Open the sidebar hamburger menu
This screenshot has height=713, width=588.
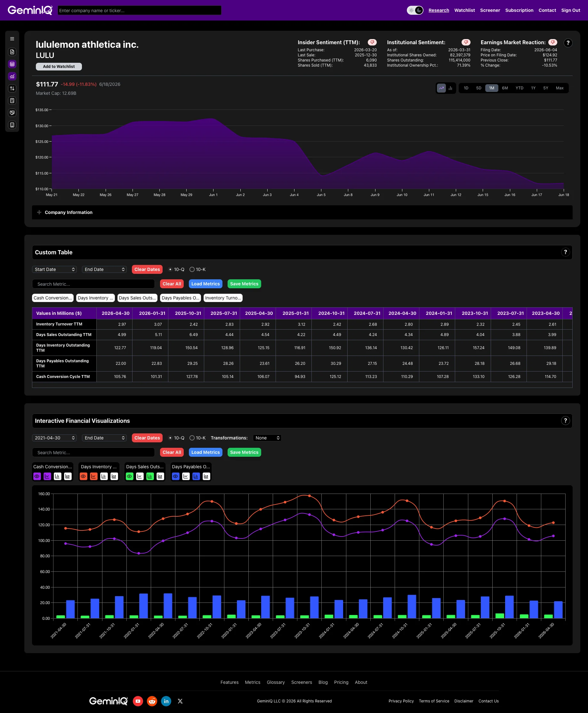(x=12, y=39)
